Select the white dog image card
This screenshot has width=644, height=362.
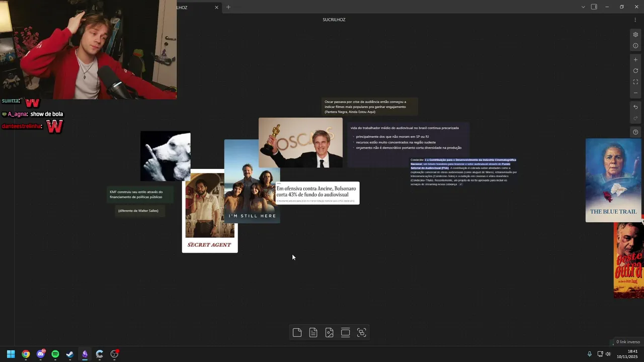(x=165, y=156)
